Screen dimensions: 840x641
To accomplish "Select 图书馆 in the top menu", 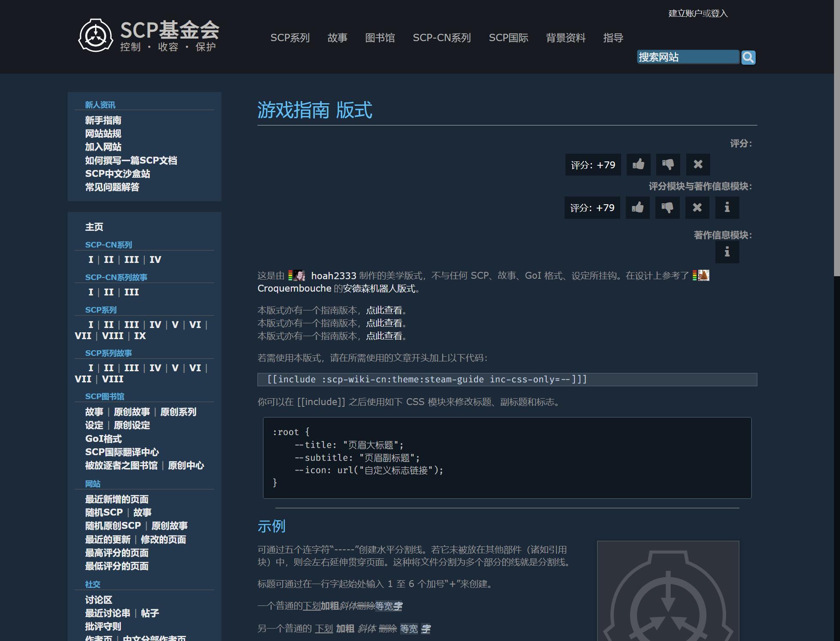I will [381, 38].
